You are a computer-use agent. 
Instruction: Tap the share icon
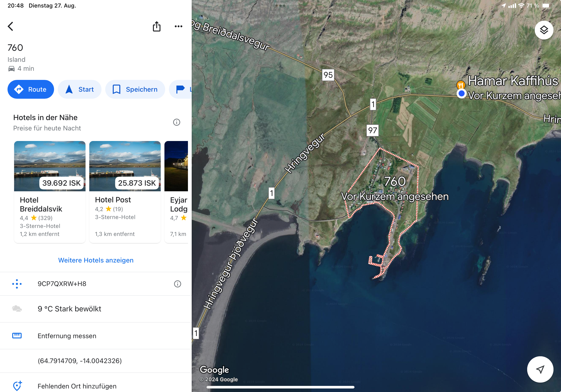[157, 26]
